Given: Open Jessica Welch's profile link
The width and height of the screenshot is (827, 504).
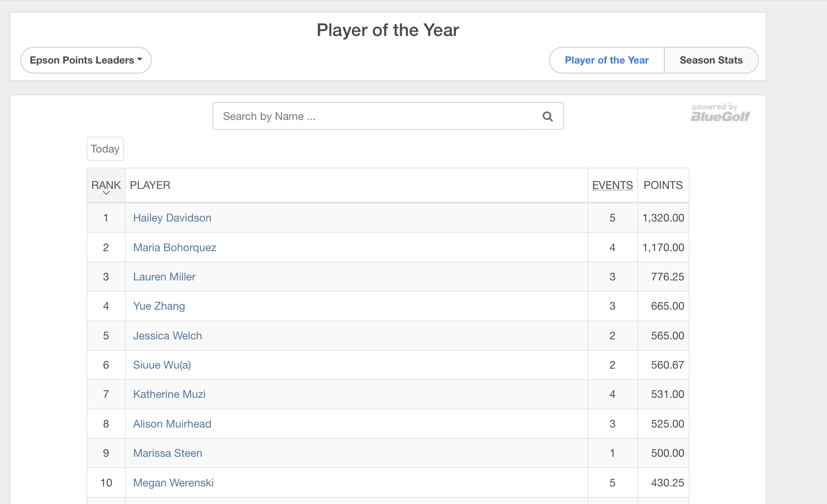Looking at the screenshot, I should pos(167,336).
